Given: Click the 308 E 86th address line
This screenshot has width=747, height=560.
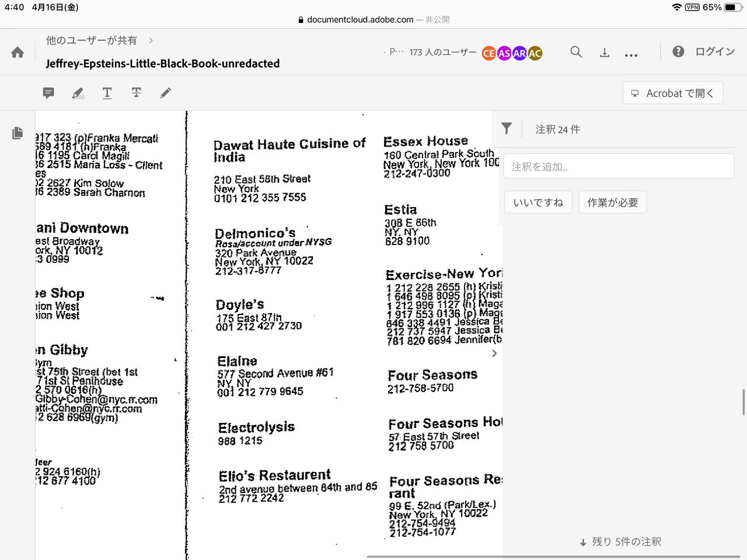Looking at the screenshot, I should 410,223.
